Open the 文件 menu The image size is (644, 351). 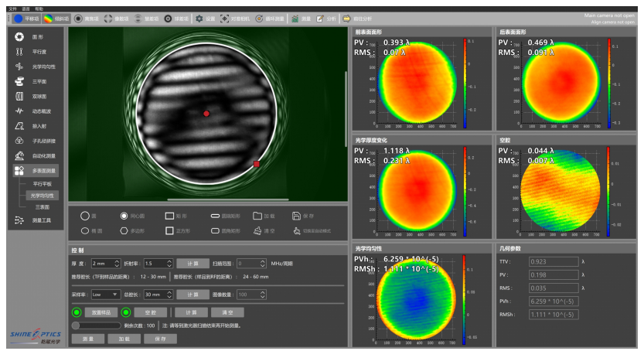(12, 8)
